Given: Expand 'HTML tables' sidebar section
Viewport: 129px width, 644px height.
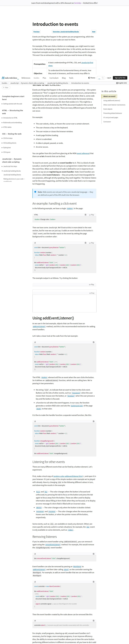Looking at the screenshot, I should [x=7, y=127].
